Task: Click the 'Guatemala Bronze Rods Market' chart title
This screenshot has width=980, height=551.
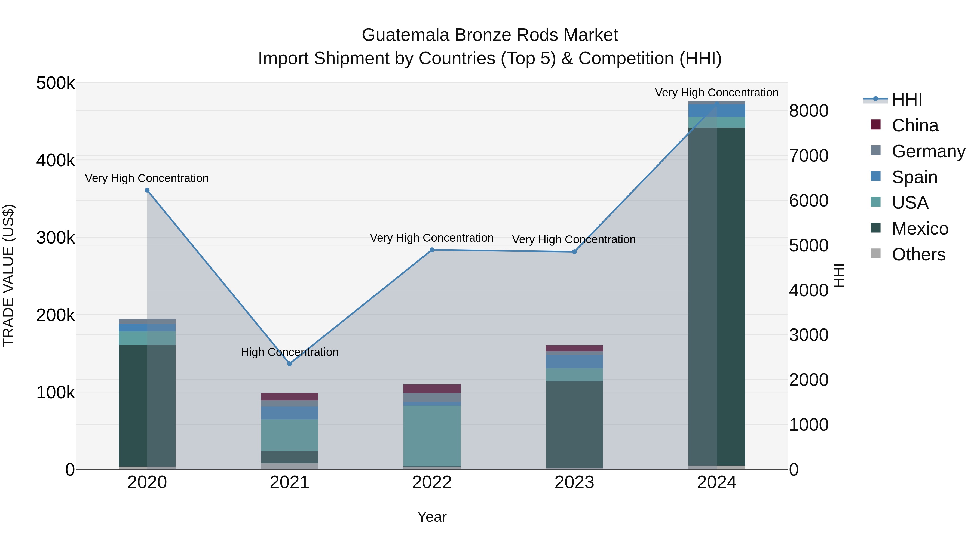Action: pos(490,35)
